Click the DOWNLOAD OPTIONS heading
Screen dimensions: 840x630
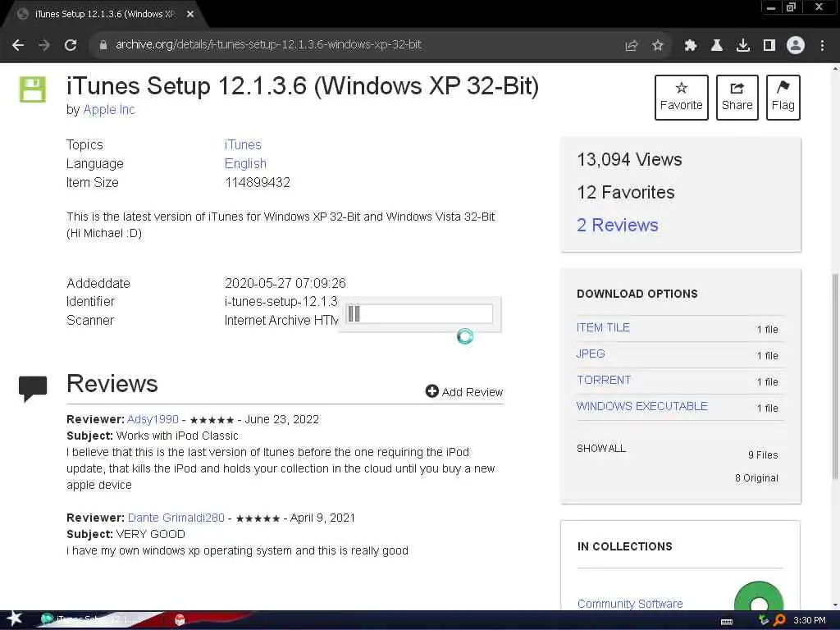tap(637, 294)
